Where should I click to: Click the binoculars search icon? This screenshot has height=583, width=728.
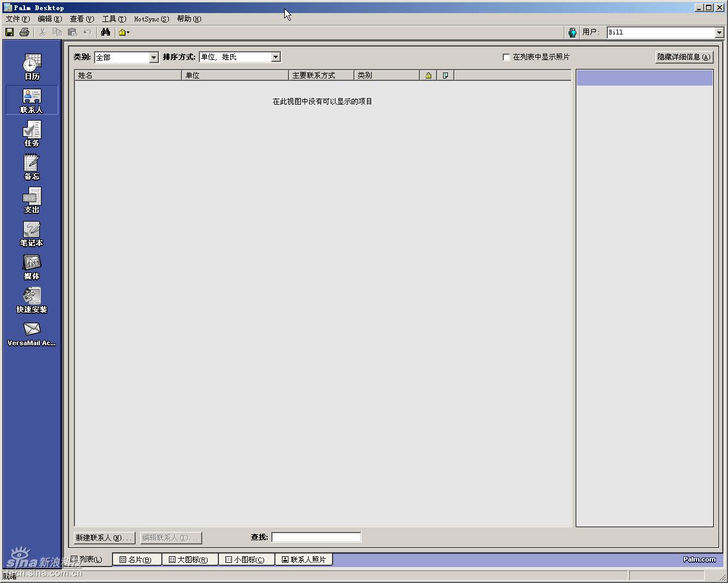[x=105, y=32]
